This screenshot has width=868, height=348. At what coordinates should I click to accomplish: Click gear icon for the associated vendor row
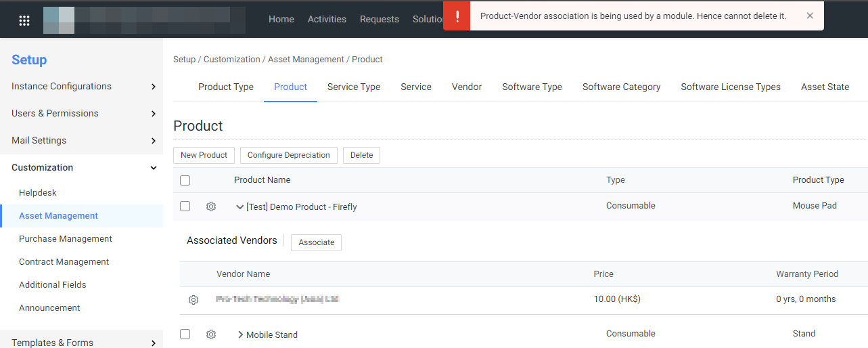[x=193, y=300]
